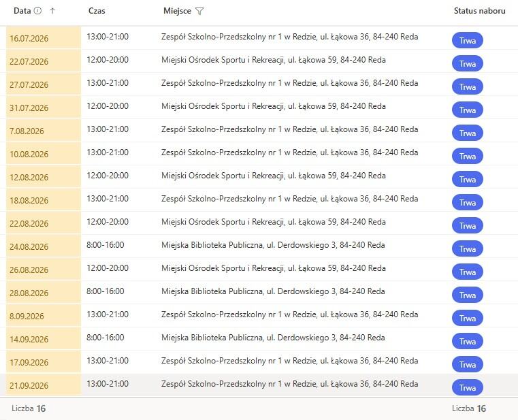Click the Trwa badge for 24.08.2026

click(x=468, y=248)
